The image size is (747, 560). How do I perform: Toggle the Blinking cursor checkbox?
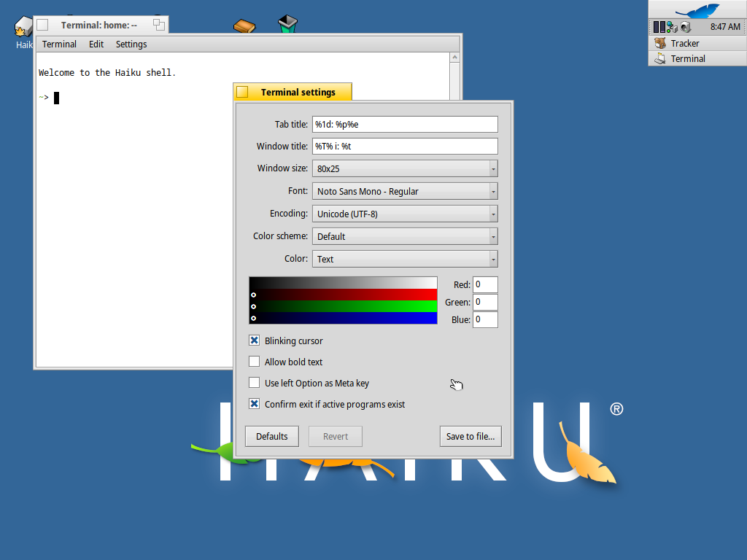click(255, 341)
